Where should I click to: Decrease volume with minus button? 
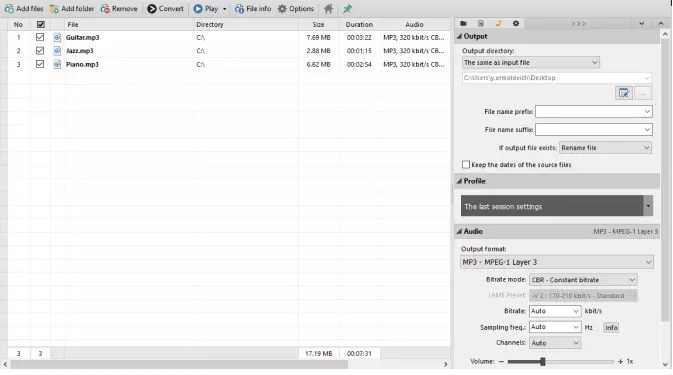(501, 362)
